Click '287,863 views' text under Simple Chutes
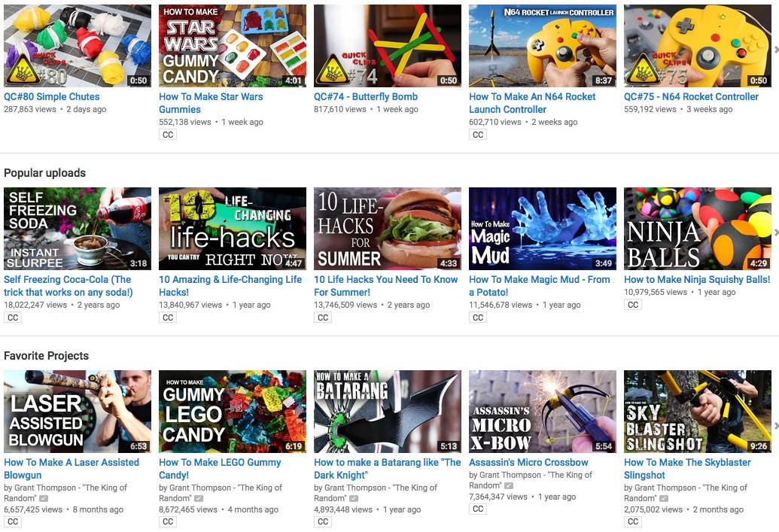This screenshot has width=779, height=532. click(30, 109)
